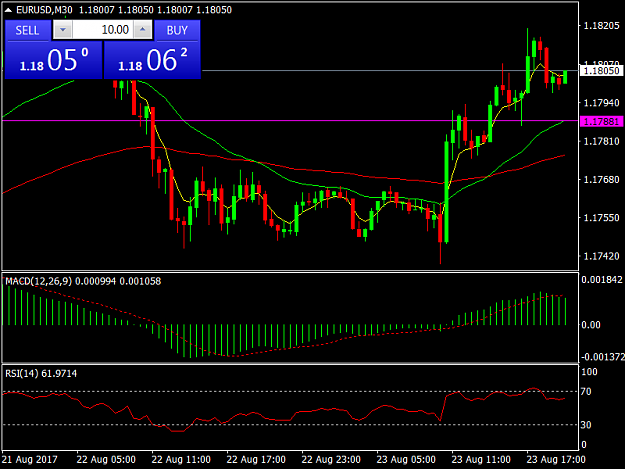Decrease lot volume with down arrow
Screen dimensions: 625x469
[63, 30]
